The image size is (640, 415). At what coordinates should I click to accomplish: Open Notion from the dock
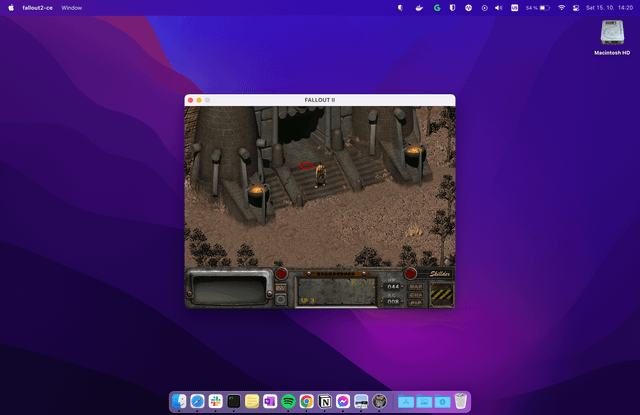click(x=325, y=402)
